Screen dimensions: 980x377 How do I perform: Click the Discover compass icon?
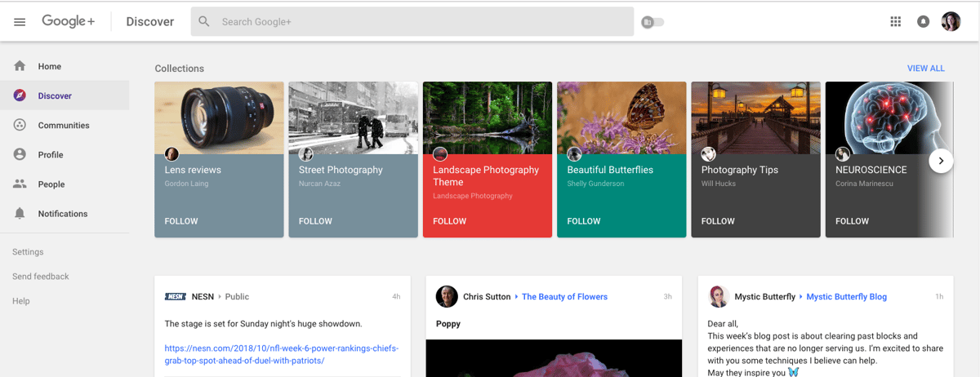[20, 95]
